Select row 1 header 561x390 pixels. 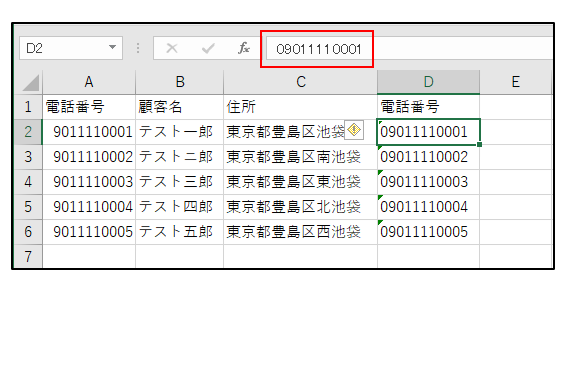[28, 107]
